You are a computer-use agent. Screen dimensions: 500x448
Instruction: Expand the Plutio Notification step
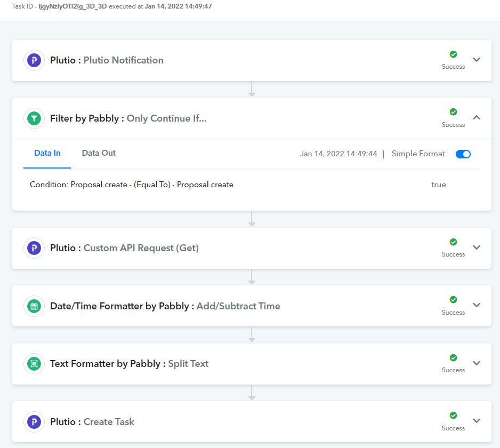click(477, 60)
